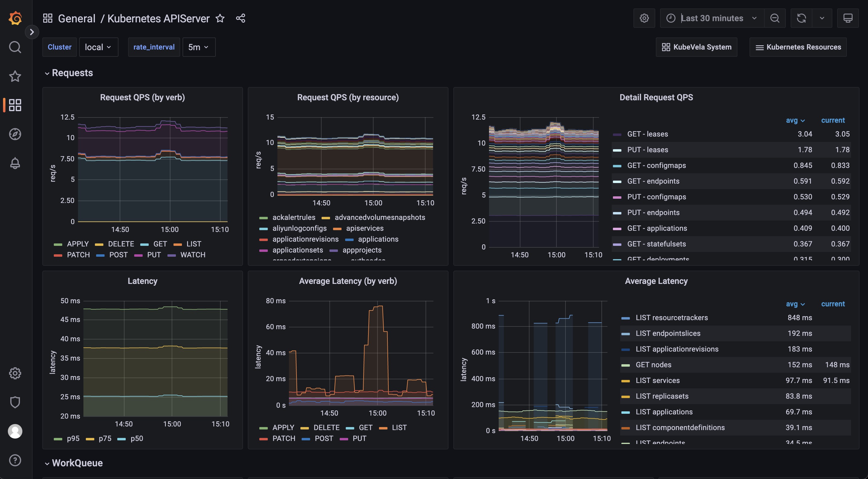Viewport: 868px width, 479px height.
Task: Open Starred dashboards in the sidebar
Action: pos(15,76)
